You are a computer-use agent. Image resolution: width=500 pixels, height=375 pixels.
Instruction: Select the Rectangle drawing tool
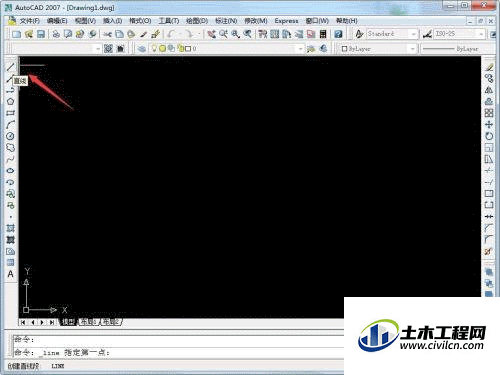coord(10,113)
